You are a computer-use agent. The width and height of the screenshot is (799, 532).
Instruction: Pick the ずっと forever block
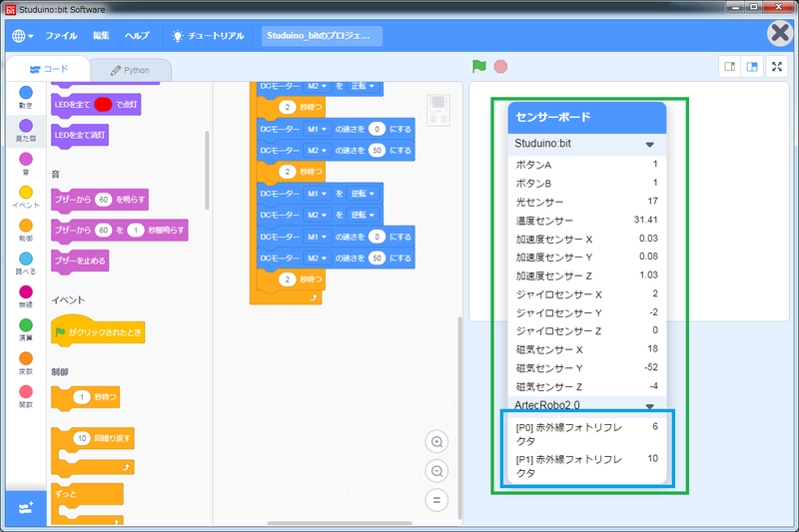tap(87, 494)
